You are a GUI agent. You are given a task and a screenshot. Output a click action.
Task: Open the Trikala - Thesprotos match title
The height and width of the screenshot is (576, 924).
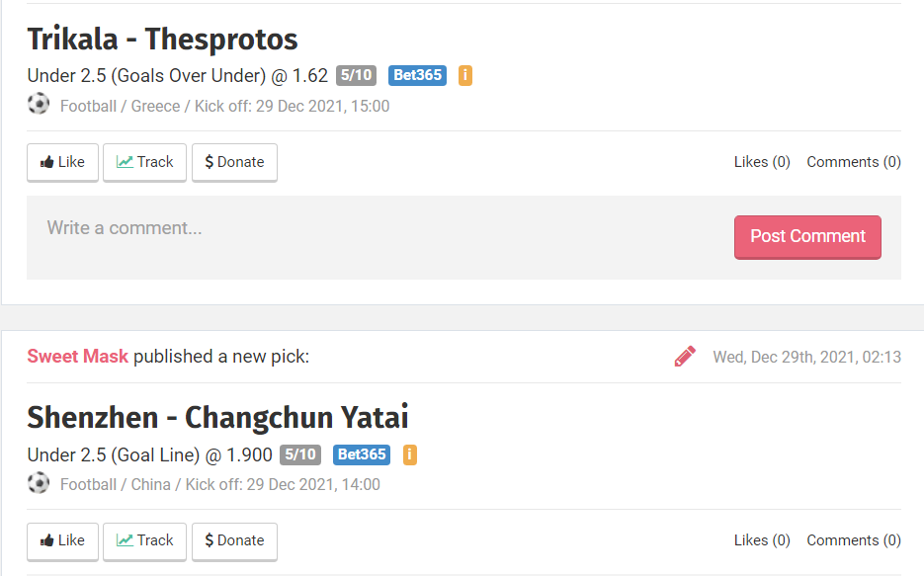(162, 40)
